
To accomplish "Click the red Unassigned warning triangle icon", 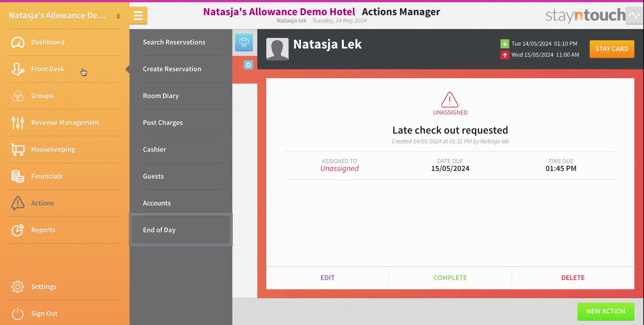I will [450, 100].
